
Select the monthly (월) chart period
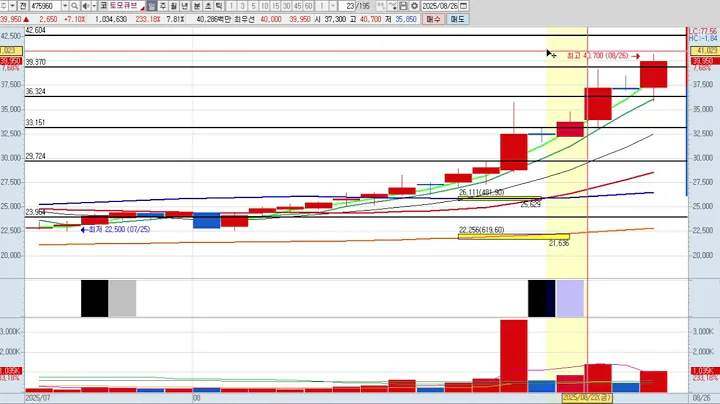(x=174, y=6)
